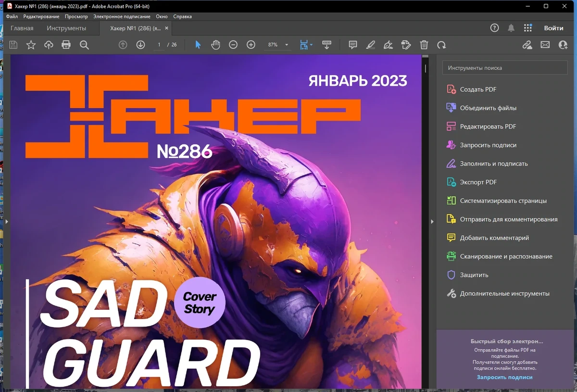Image resolution: width=577 pixels, height=392 pixels.
Task: Open the apps grid icon
Action: click(528, 28)
